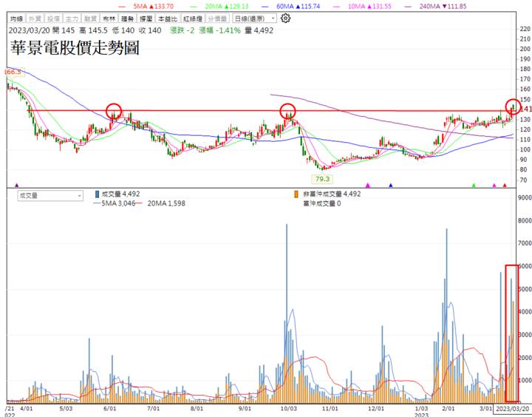Click the 量 4,492 volume in quote line
The height and width of the screenshot is (417, 532).
259,30
